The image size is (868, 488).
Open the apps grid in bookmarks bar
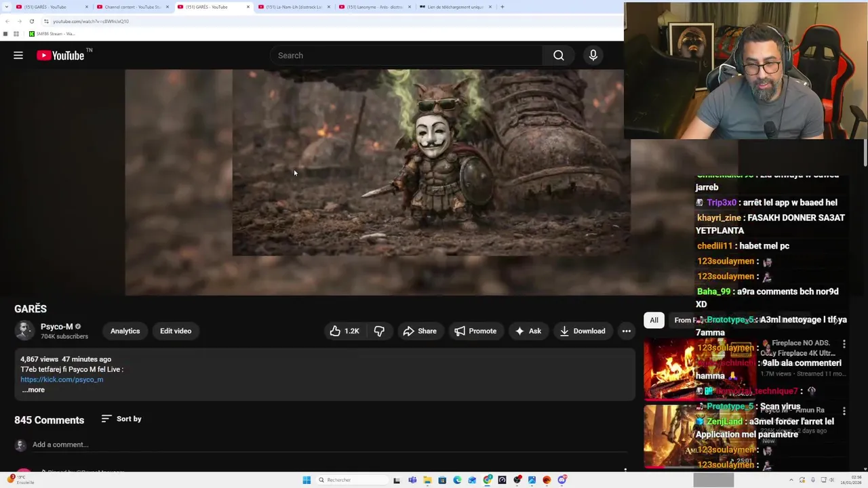click(16, 33)
